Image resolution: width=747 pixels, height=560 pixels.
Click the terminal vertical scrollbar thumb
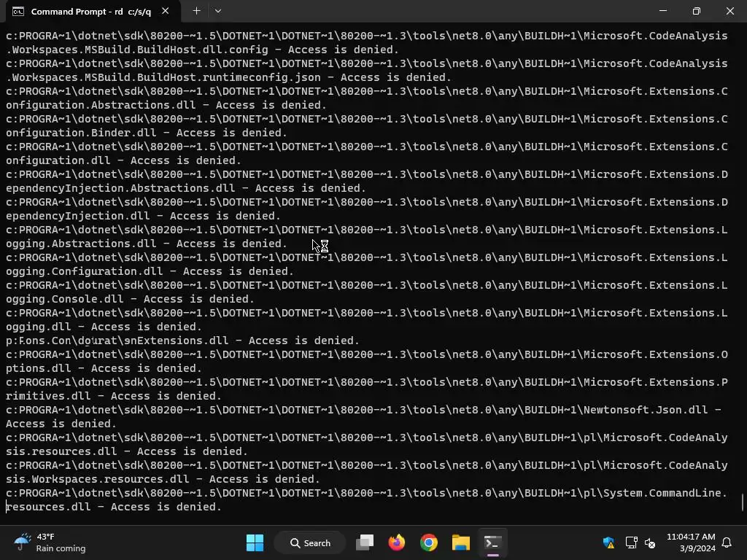[742, 503]
